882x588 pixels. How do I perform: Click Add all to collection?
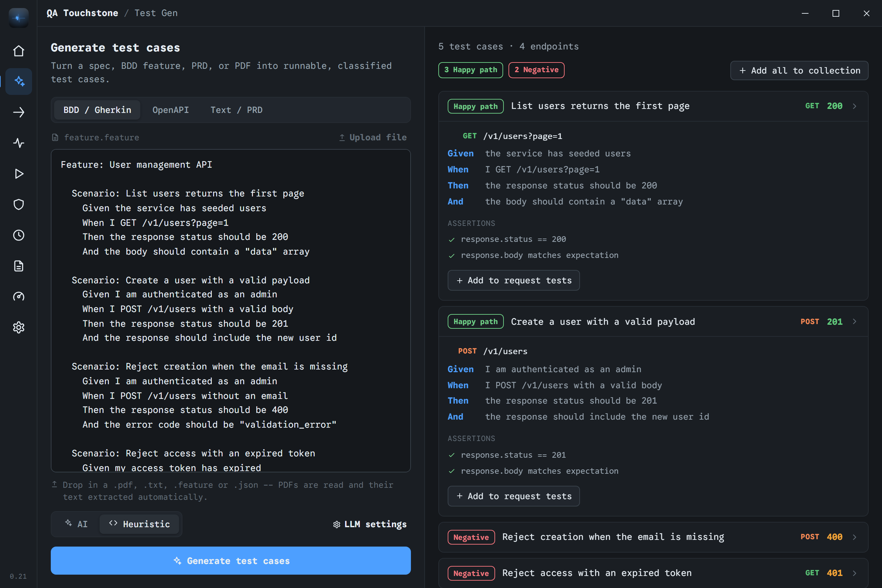point(799,70)
